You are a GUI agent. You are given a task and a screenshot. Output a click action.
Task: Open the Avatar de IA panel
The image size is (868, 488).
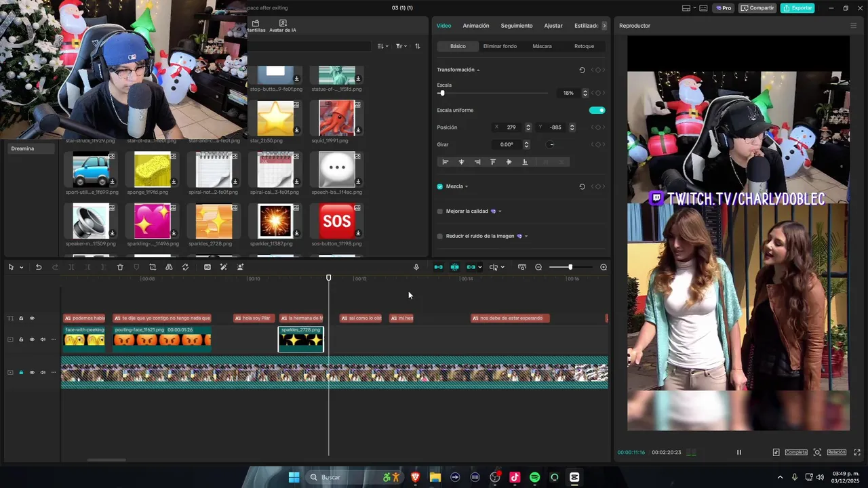(283, 26)
